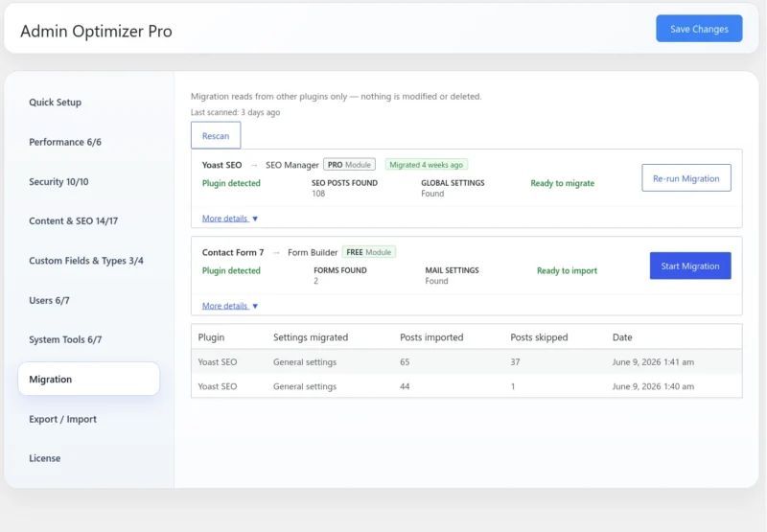Viewport: 767px width, 532px height.
Task: Click the 'Ready to import' status
Action: point(567,270)
